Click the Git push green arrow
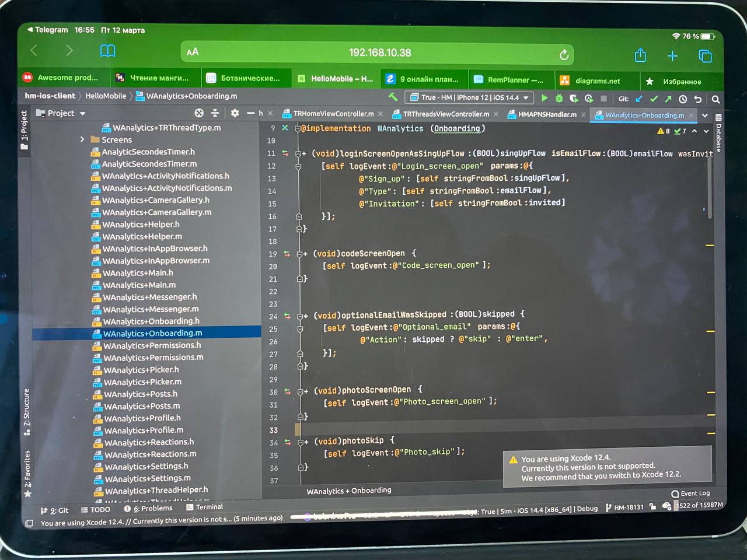 [x=668, y=99]
